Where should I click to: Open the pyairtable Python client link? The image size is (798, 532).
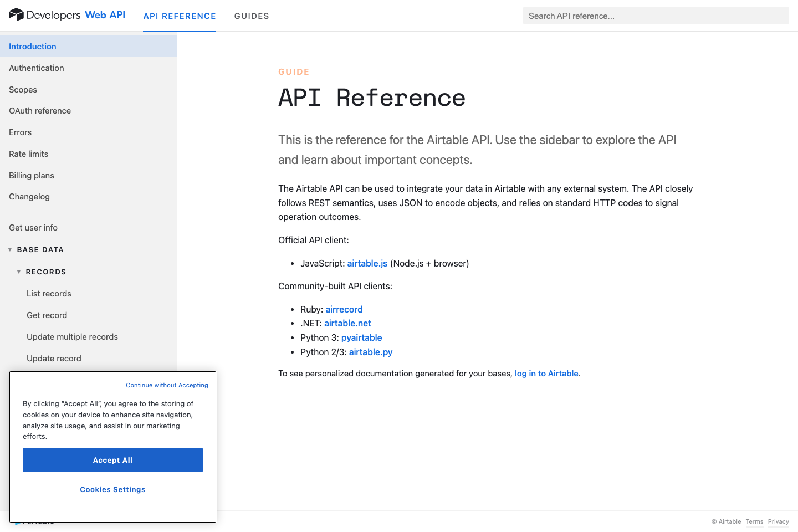361,337
